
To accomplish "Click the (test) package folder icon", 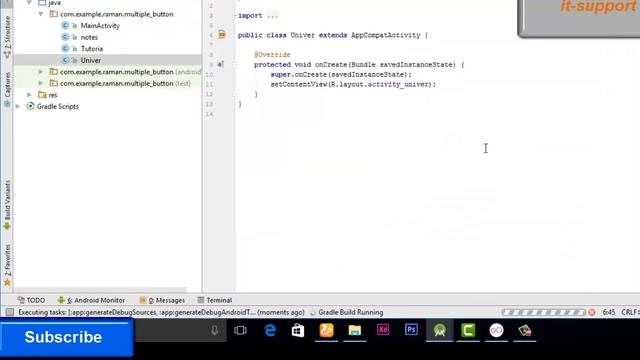I will (x=53, y=83).
